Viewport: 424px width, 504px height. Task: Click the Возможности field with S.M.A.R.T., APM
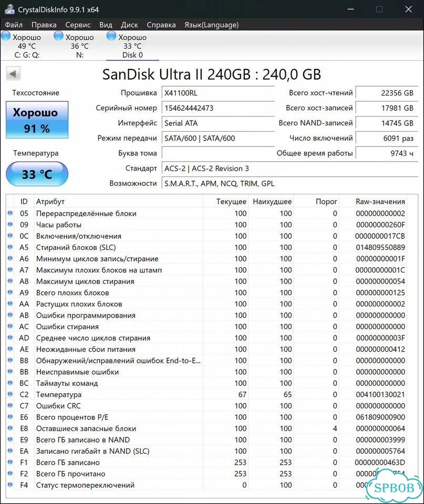[290, 184]
